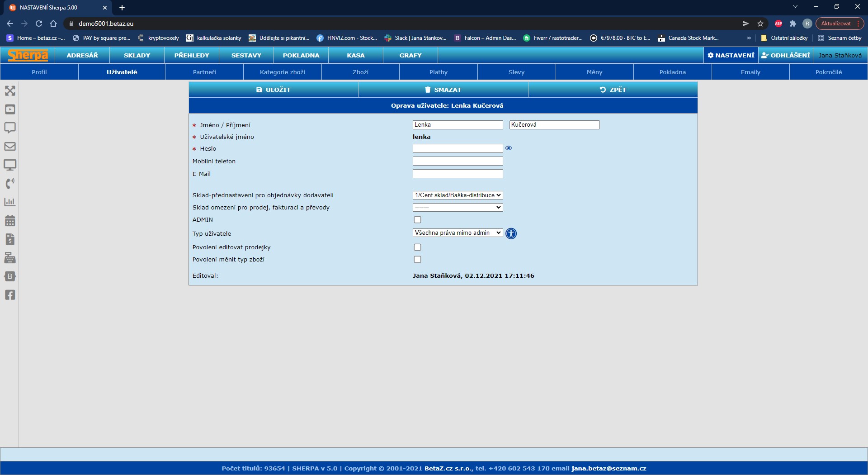
Task: Click the cash register sidebar icon
Action: 10,258
